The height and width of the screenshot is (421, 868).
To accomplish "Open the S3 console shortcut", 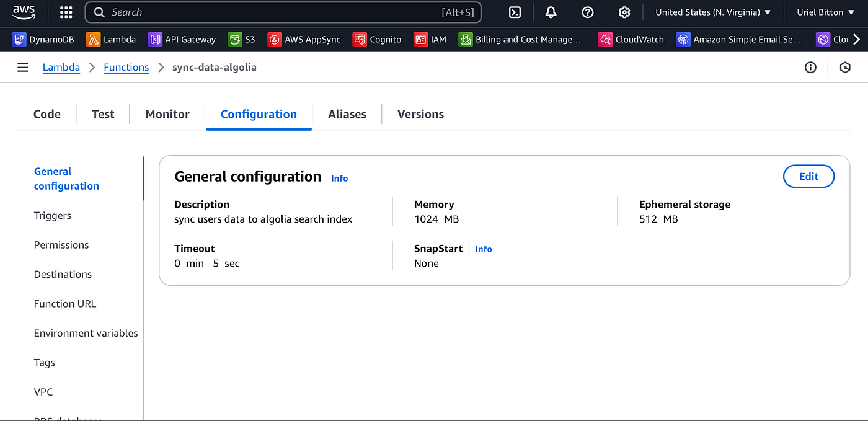I will point(242,39).
